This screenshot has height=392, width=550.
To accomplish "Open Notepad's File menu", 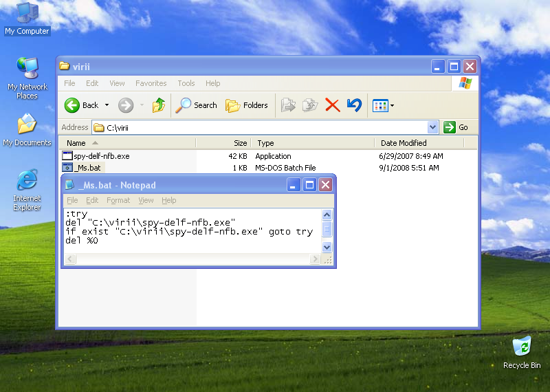I will click(x=72, y=200).
